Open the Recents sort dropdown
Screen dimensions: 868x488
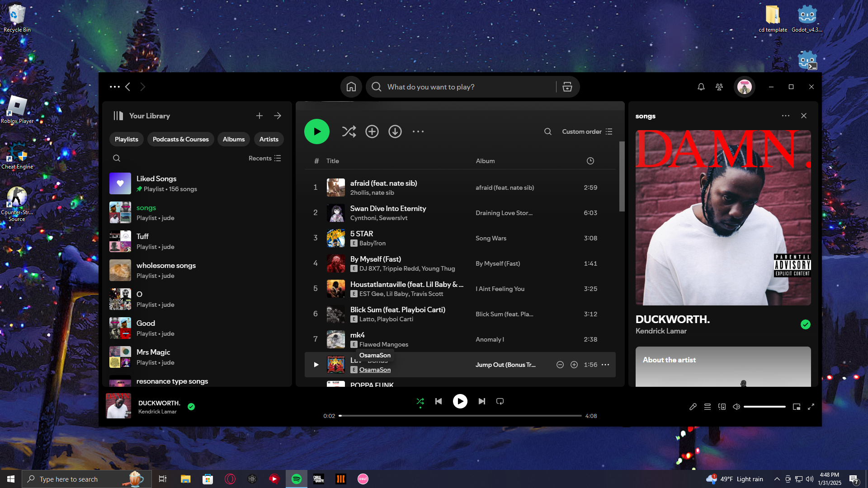click(264, 158)
